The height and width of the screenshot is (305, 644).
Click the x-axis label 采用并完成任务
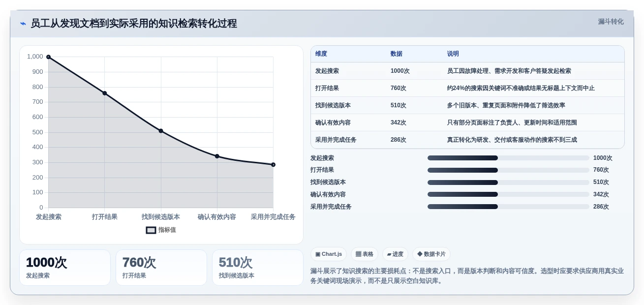point(273,217)
